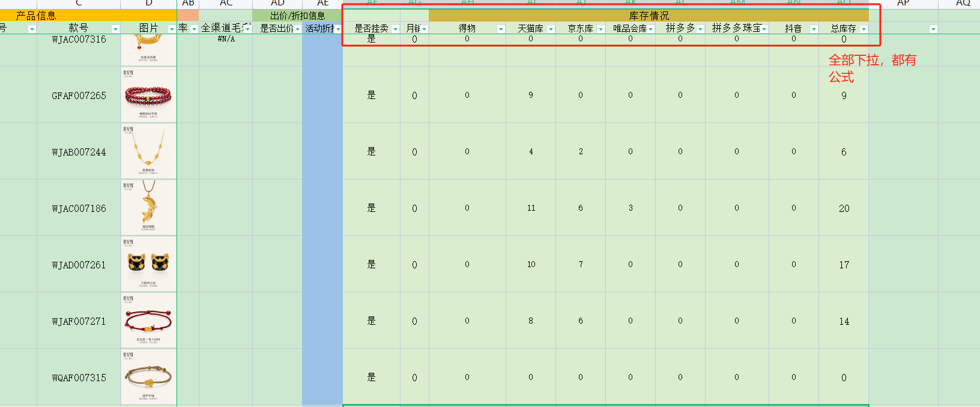Click the 库存情况 merged header cell
The height and width of the screenshot is (407, 980).
pyautogui.click(x=649, y=16)
